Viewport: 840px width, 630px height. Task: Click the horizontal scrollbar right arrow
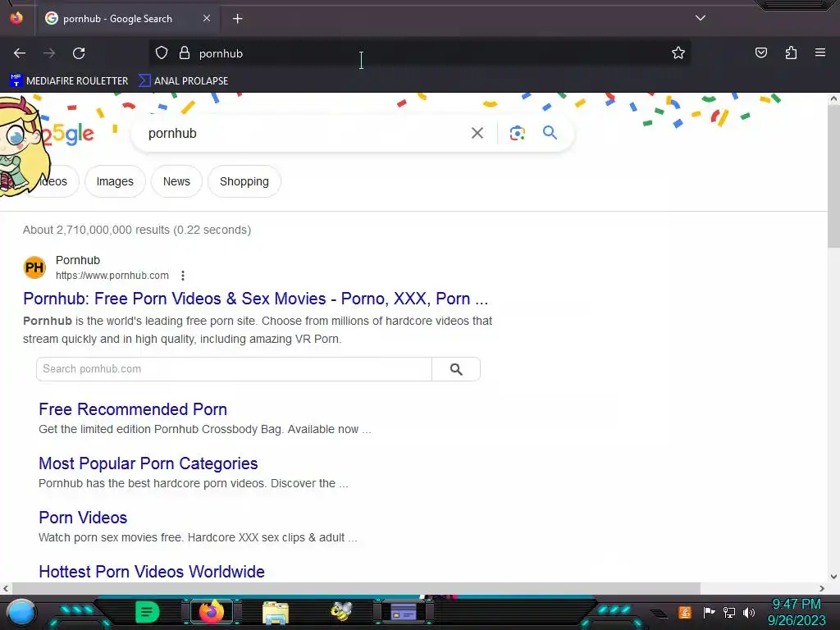tap(822, 588)
